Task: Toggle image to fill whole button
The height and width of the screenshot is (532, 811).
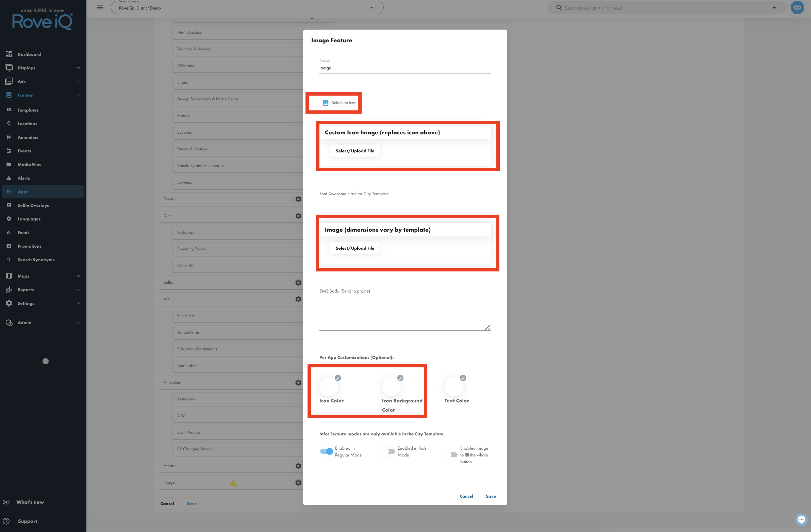Action: point(451,455)
